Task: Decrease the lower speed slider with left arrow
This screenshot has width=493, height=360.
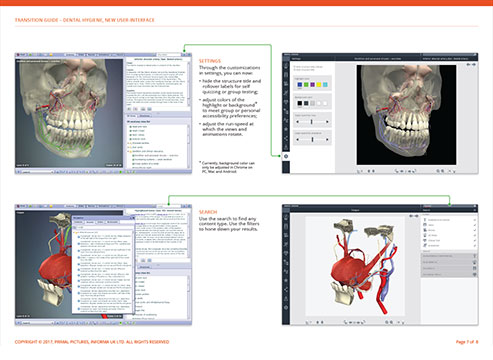Action: pyautogui.click(x=298, y=139)
